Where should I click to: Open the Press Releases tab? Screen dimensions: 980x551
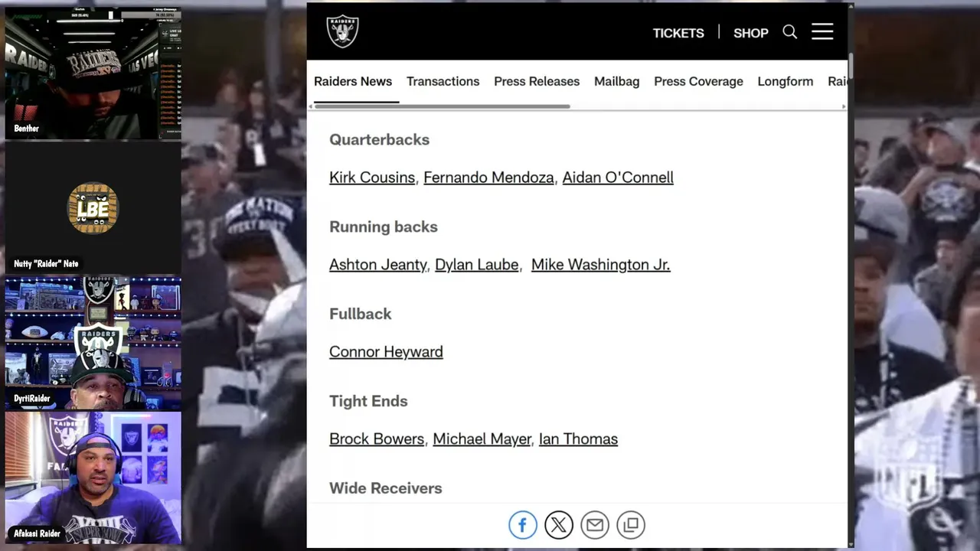tap(537, 81)
